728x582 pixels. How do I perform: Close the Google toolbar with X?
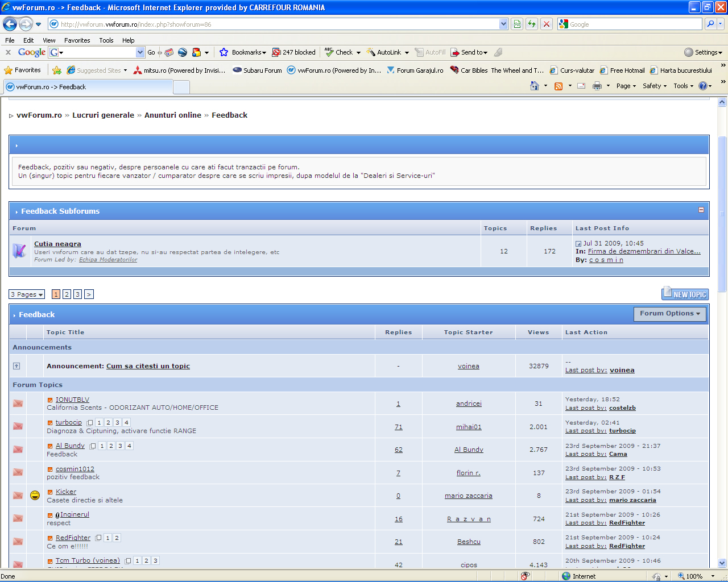(x=8, y=52)
